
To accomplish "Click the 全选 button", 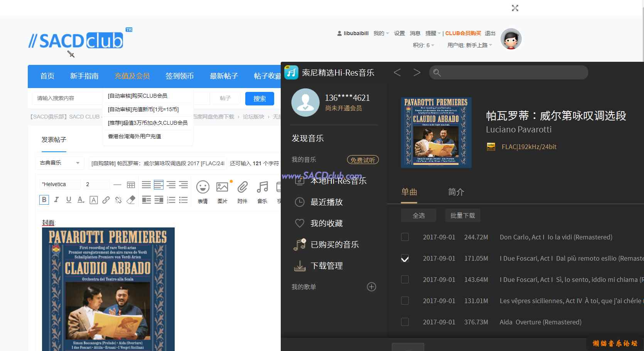I will (x=418, y=215).
